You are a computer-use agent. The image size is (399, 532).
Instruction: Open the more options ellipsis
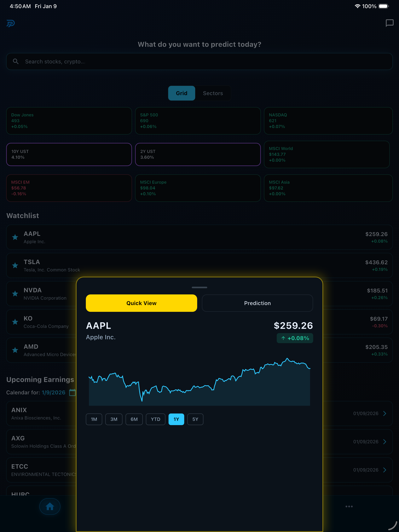(x=349, y=506)
